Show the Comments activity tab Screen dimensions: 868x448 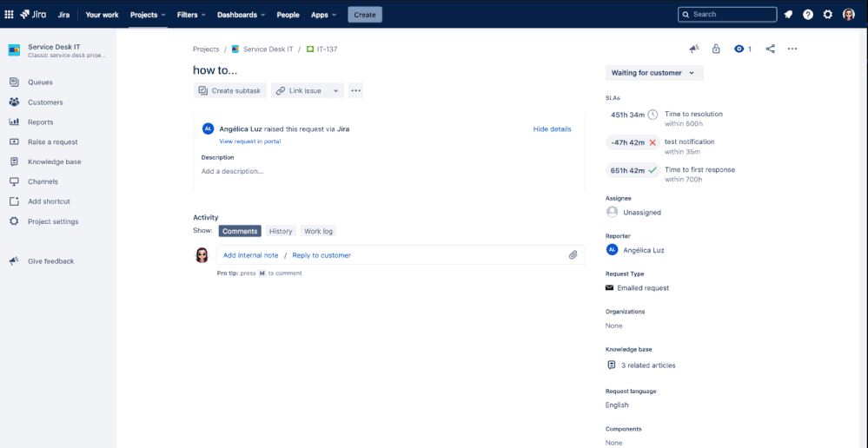240,231
